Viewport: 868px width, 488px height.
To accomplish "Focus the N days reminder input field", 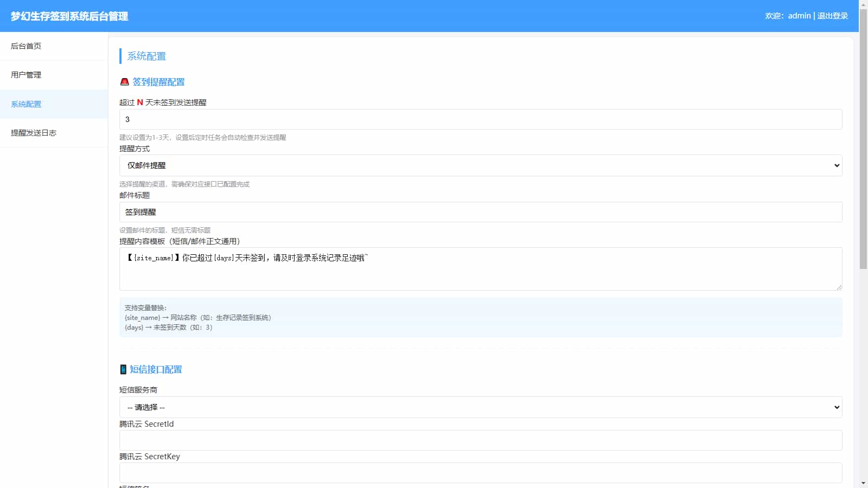I will (480, 119).
